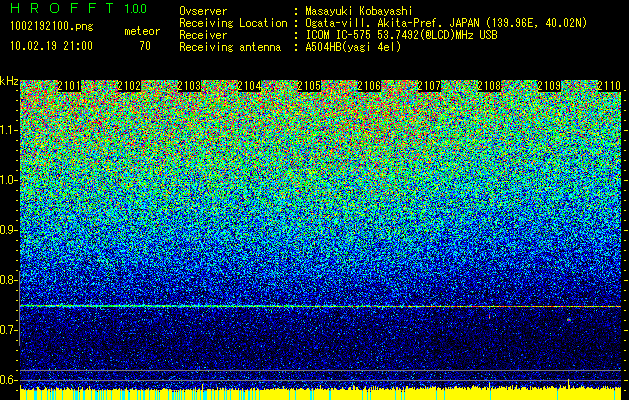
Task: Click the 1.1 kHz axis label
Action: coord(7,130)
